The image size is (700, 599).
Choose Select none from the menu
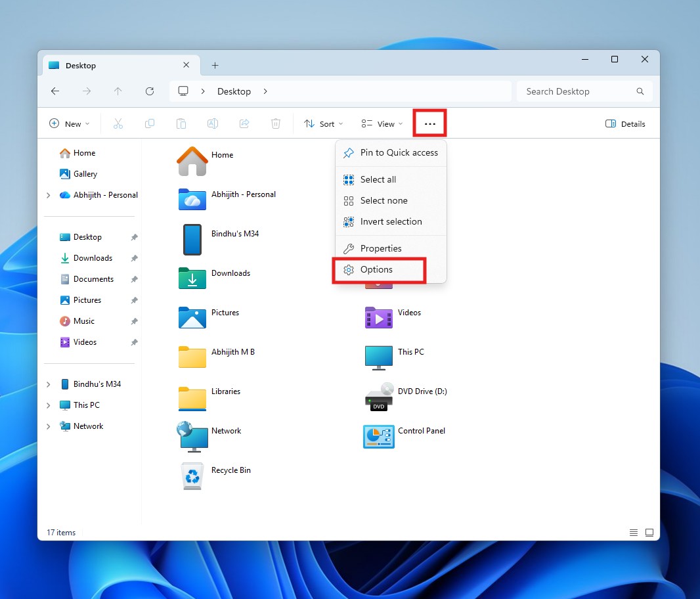(x=383, y=200)
